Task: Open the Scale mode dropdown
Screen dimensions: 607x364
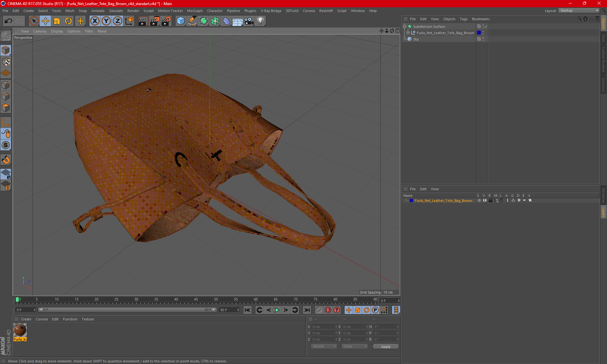Action: 355,346
